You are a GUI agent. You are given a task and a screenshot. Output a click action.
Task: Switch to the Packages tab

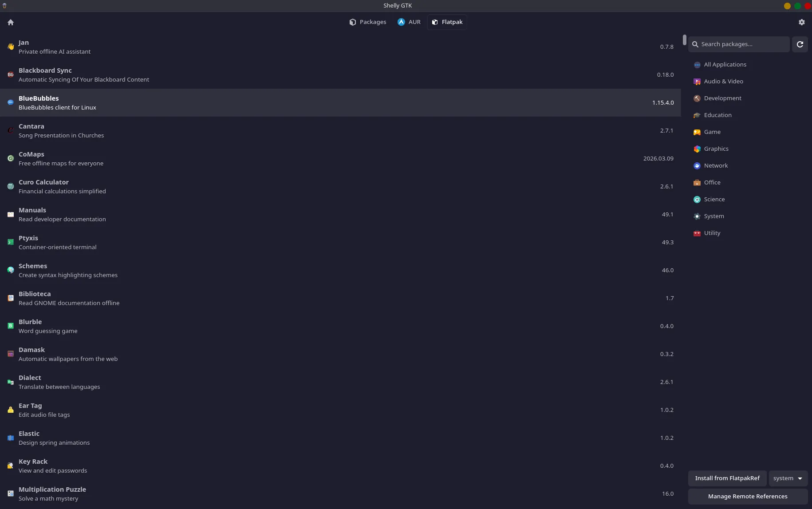tap(367, 22)
